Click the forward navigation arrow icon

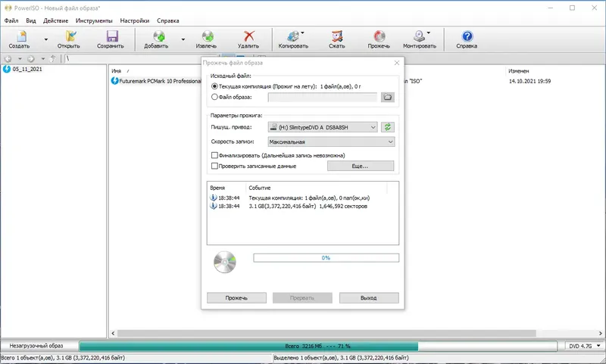tap(31, 59)
